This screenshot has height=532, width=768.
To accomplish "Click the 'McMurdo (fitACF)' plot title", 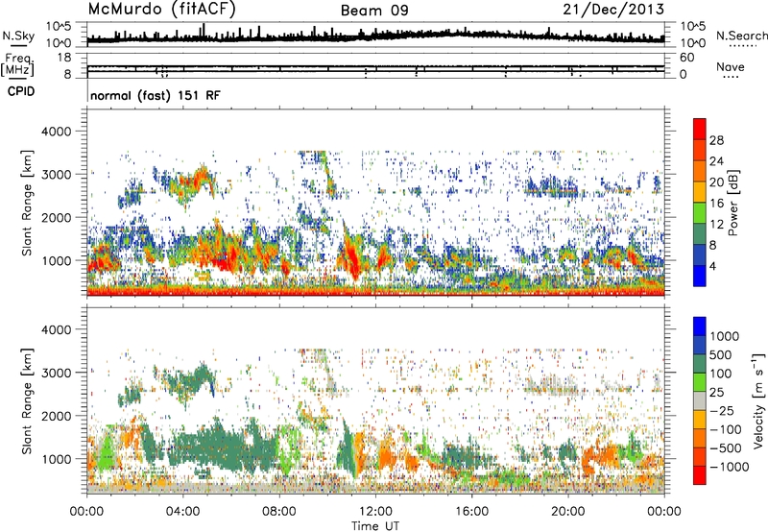I will (x=161, y=10).
